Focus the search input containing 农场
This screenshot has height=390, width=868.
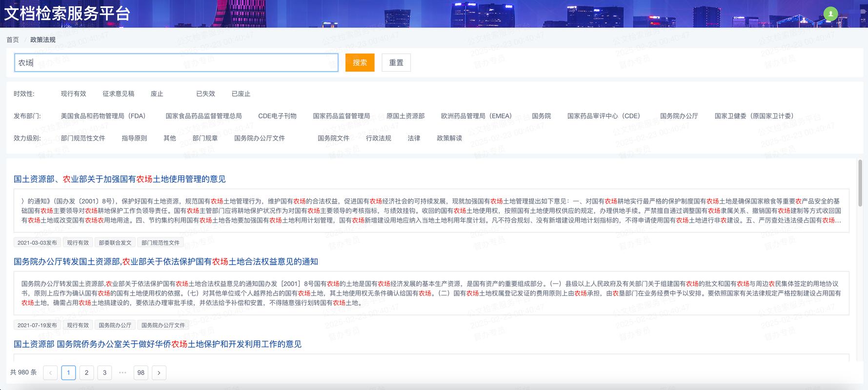[x=176, y=62]
